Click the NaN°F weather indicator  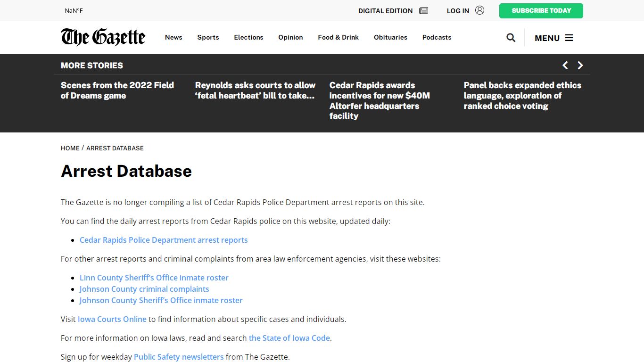[x=74, y=11]
